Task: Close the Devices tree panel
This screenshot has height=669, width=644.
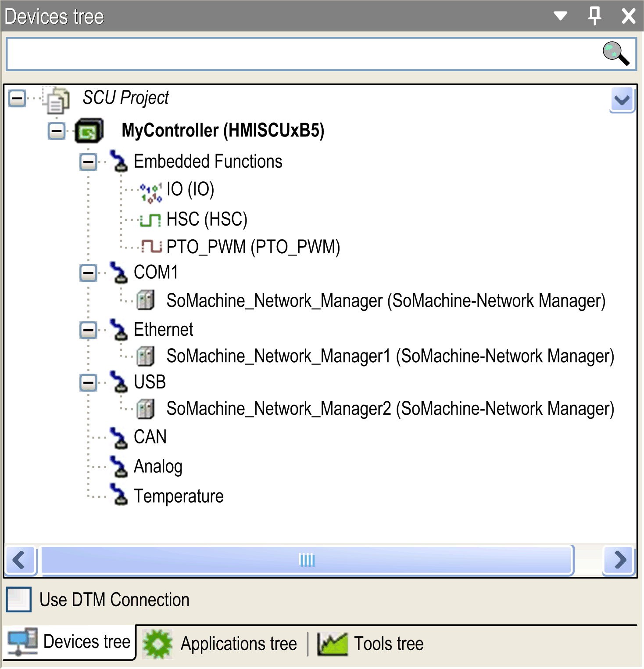Action: pyautogui.click(x=629, y=16)
